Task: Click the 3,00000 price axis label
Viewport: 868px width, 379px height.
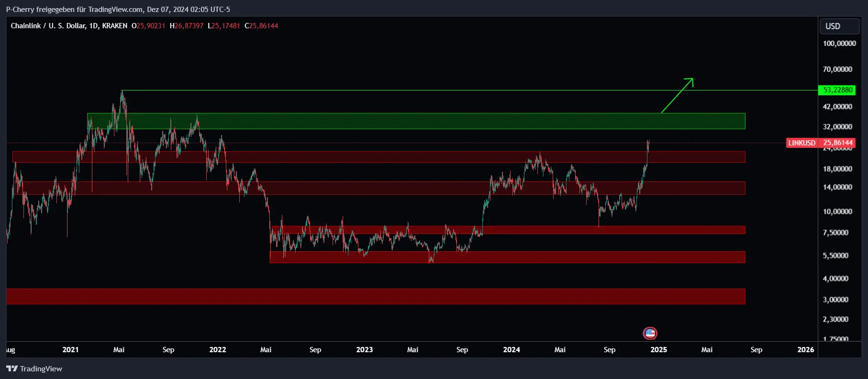Action: click(835, 300)
